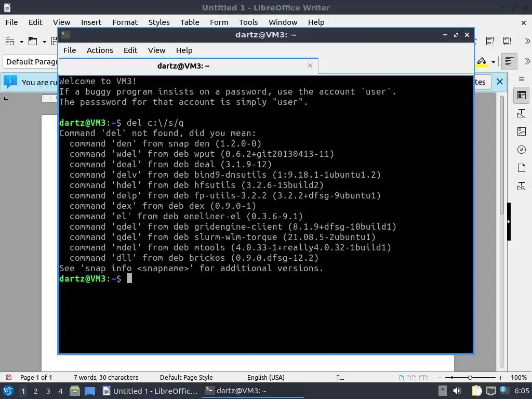Open the Writer File menu
Viewport: 532px width, 399px height.
tap(11, 22)
